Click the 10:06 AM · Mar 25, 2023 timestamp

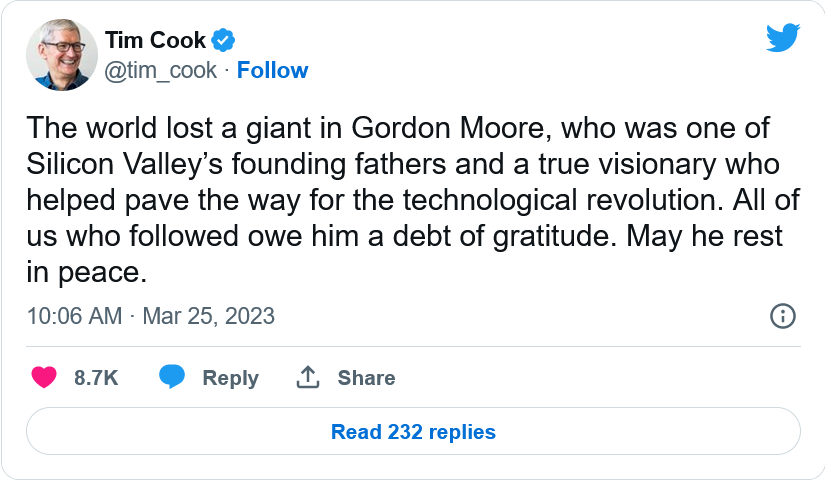coord(150,316)
